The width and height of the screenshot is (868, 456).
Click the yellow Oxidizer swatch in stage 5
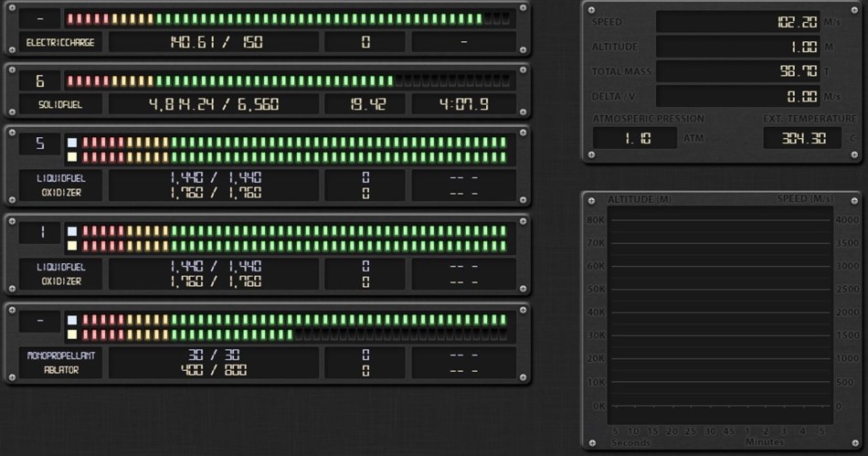tap(72, 157)
